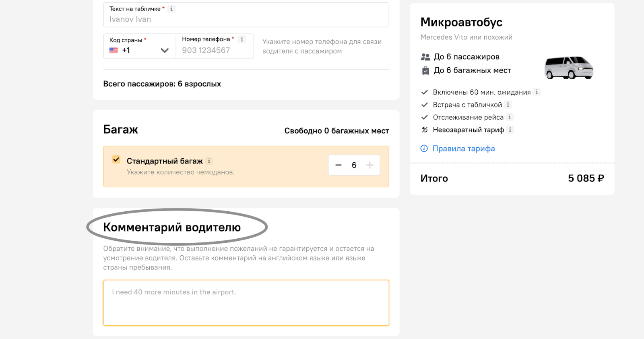
Task: Click the chevron arrow in country code selector
Action: [x=165, y=50]
